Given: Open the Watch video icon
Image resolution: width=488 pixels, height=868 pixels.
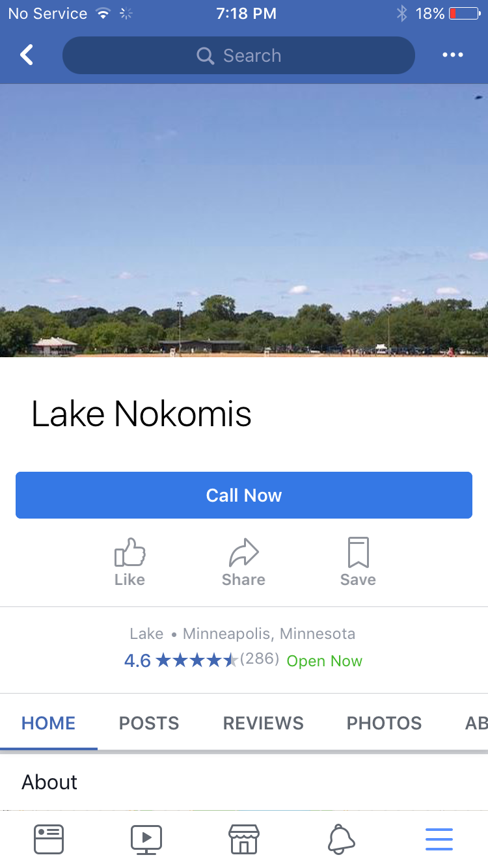Looking at the screenshot, I should point(146,839).
